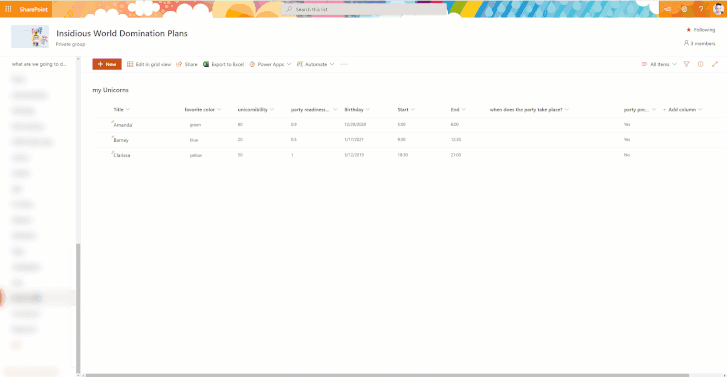Open the user profile avatar
The height and width of the screenshot is (377, 727).
(x=718, y=9)
